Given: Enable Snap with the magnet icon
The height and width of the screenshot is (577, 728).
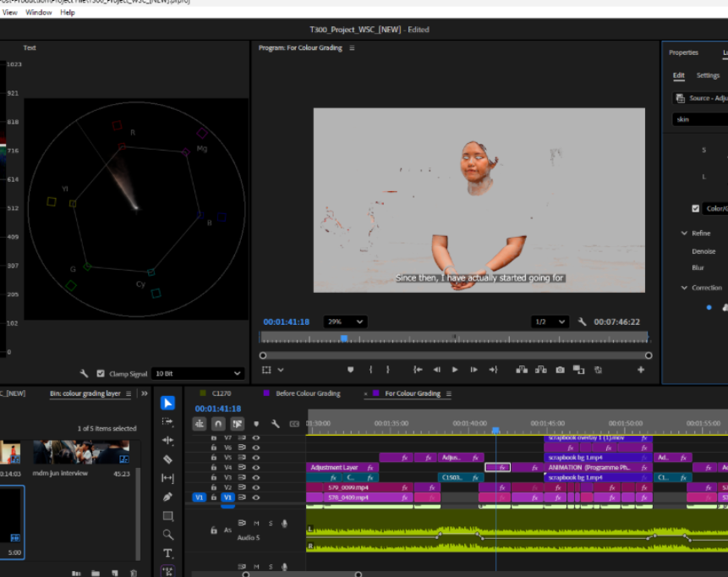Looking at the screenshot, I should (x=218, y=424).
